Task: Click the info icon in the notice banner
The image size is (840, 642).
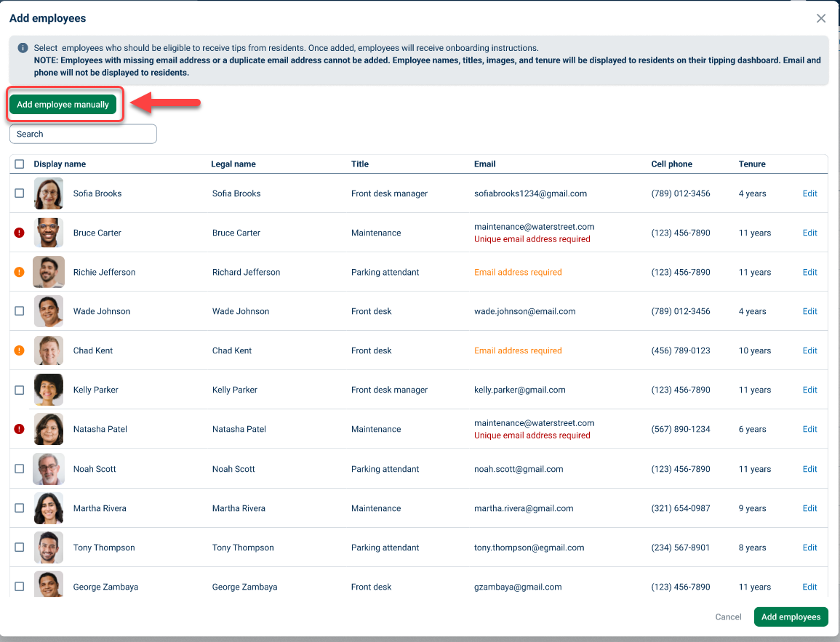Action: (23, 48)
